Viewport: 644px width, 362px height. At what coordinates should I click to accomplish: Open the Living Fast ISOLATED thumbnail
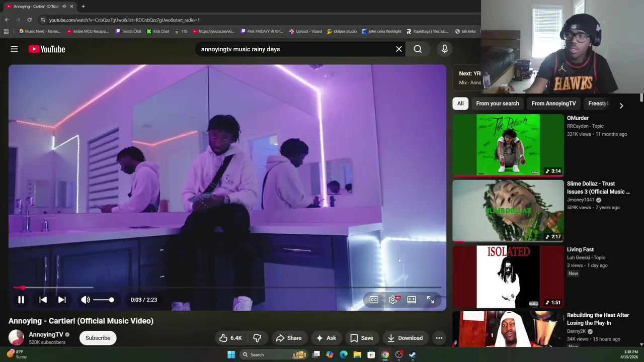click(508, 277)
